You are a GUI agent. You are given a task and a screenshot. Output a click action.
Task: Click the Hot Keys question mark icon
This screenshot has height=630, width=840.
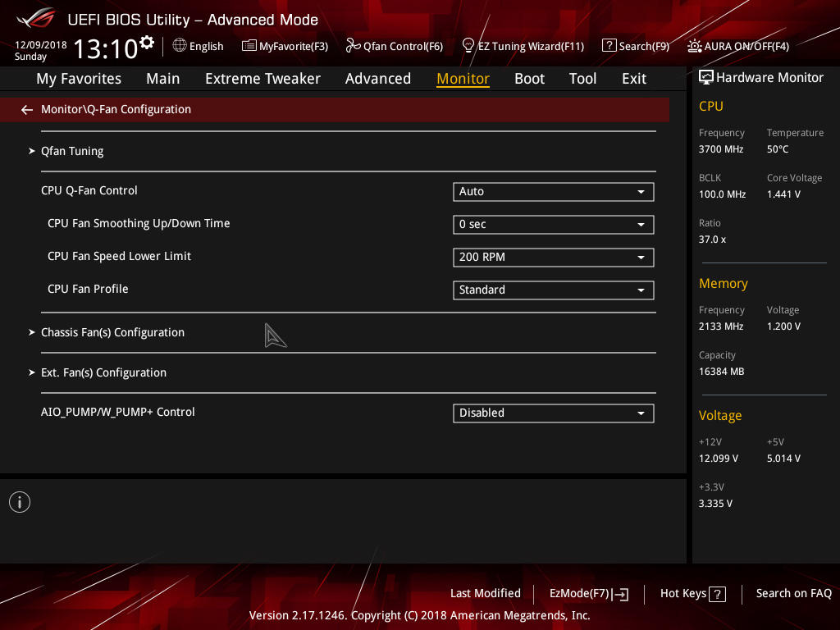click(x=717, y=594)
